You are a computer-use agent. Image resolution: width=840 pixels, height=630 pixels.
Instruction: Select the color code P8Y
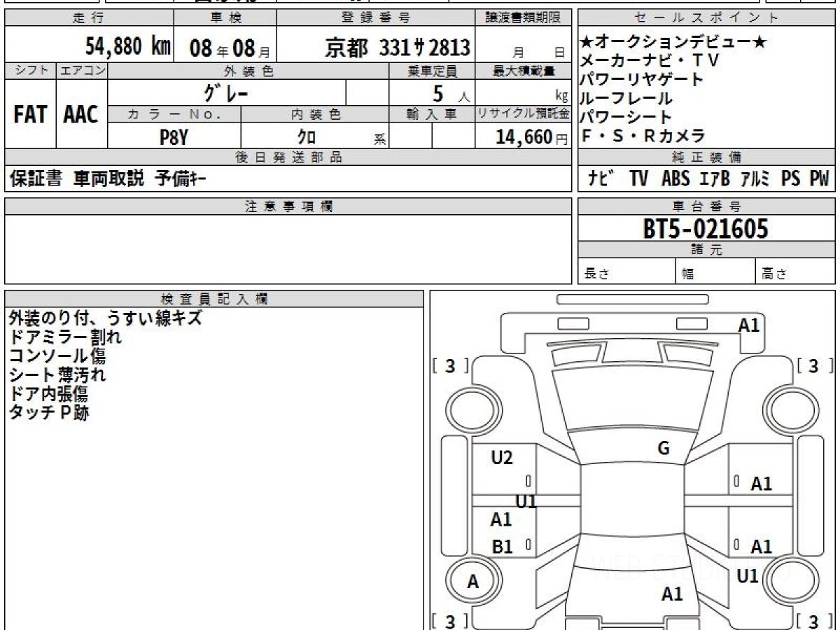174,137
